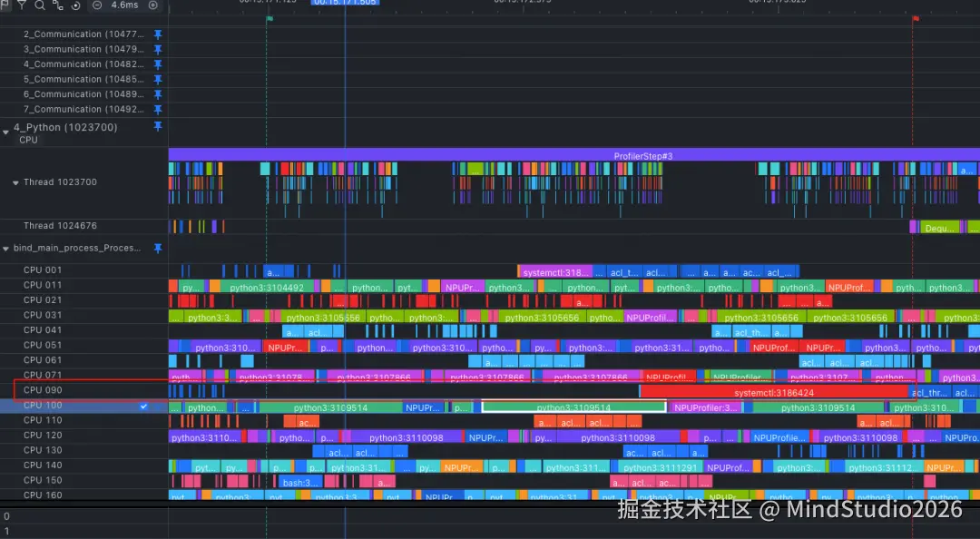The width and height of the screenshot is (980, 539).
Task: Collapse the Thread 1023700 row
Action: [15, 182]
